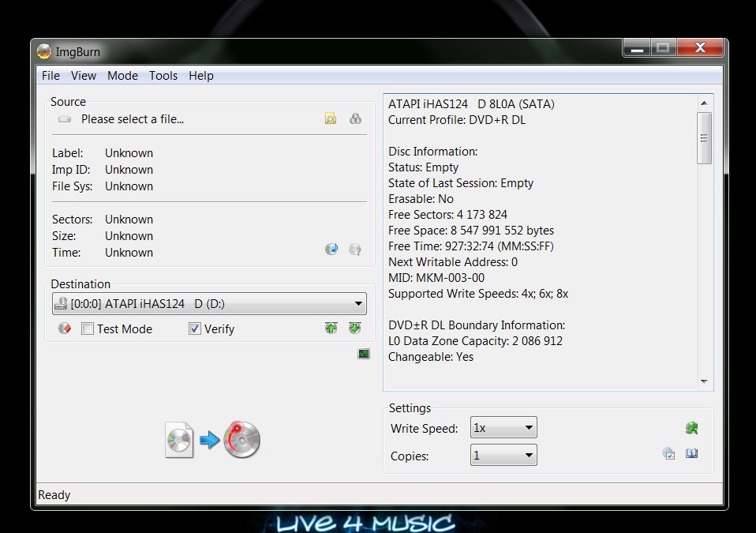Click the disc info scrollbar up arrow

[704, 103]
